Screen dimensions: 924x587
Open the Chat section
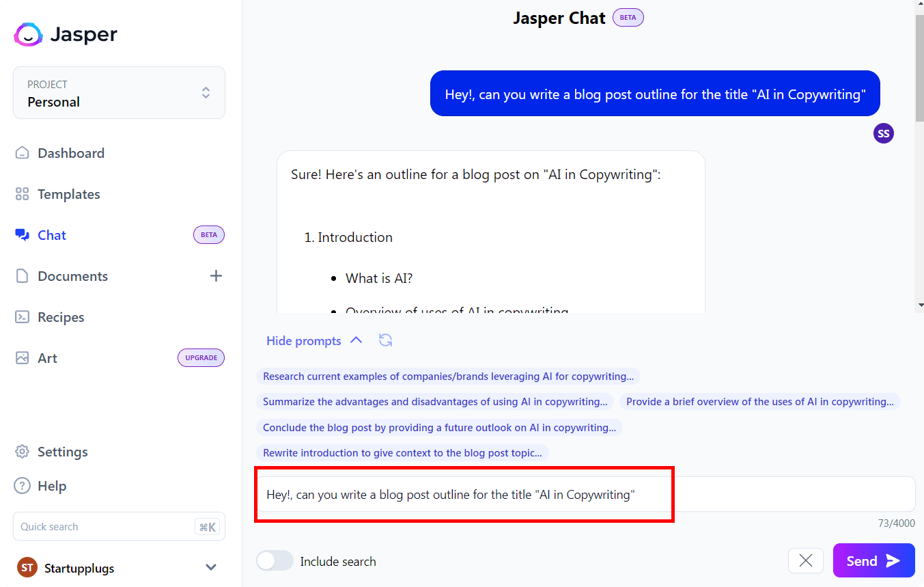51,234
